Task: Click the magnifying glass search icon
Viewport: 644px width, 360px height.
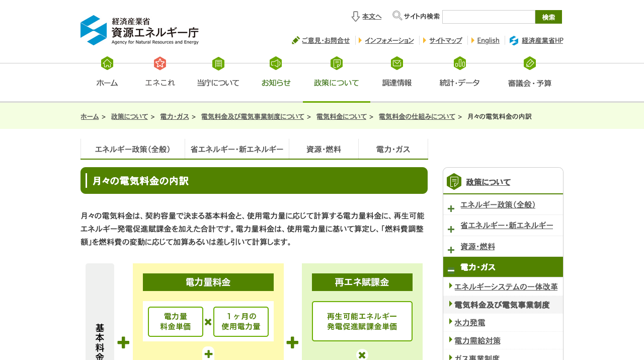Action: (397, 16)
